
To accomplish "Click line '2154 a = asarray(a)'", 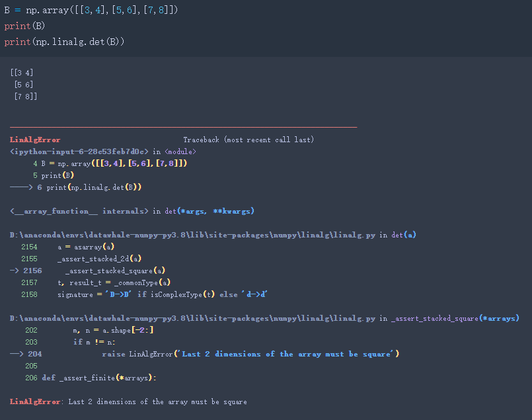I will [68, 247].
